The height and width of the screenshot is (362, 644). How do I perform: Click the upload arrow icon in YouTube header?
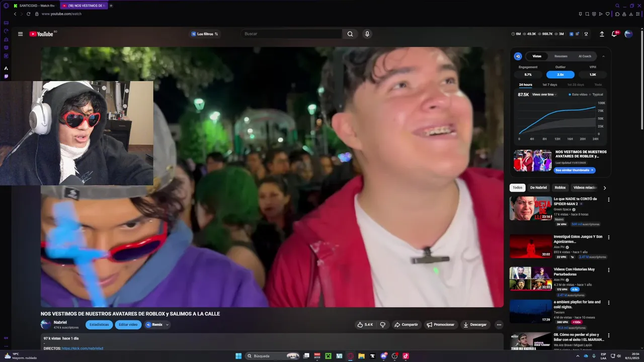point(602,34)
